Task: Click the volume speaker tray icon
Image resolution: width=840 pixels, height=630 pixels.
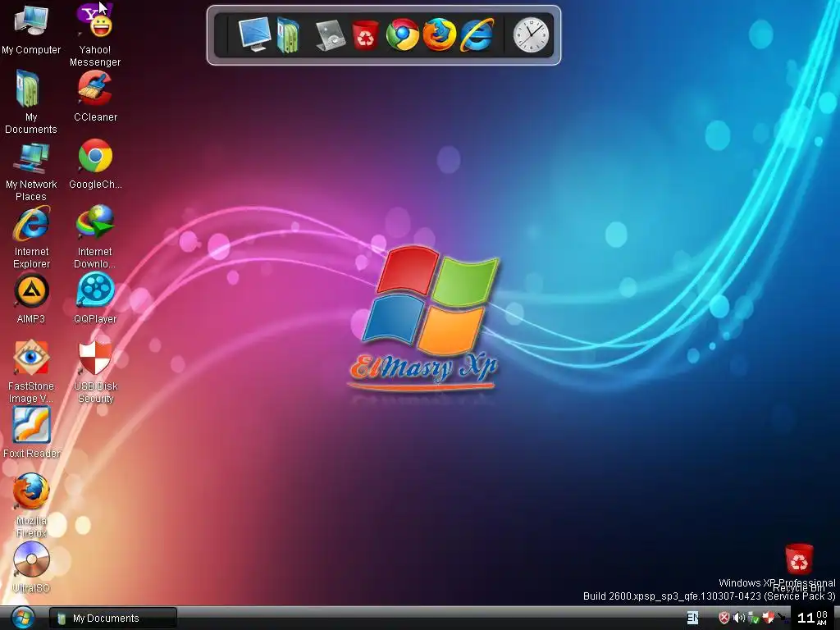Action: tap(739, 618)
